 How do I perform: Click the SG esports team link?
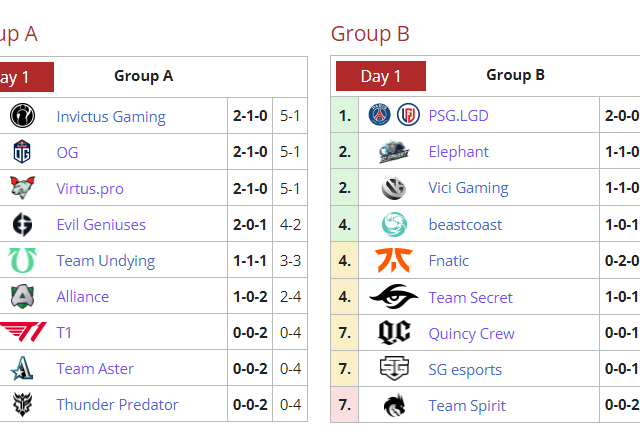click(465, 369)
